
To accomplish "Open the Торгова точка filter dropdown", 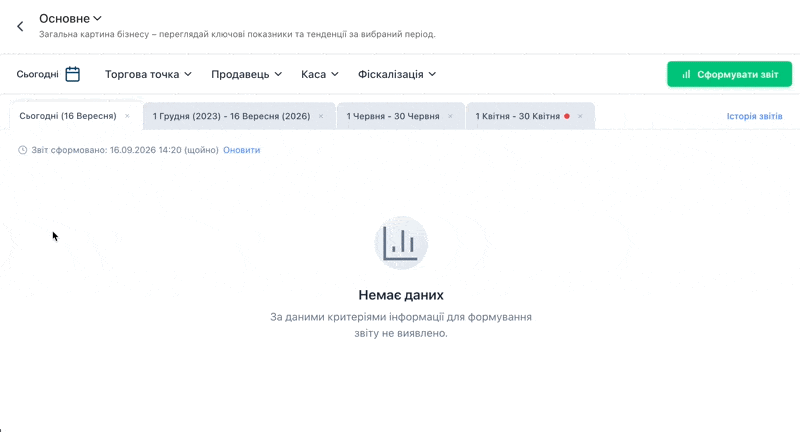I will click(148, 74).
